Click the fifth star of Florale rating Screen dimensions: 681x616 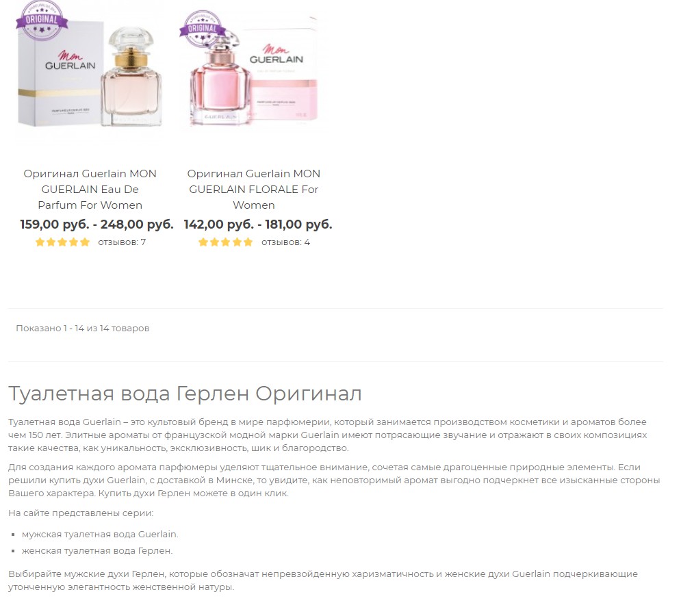248,242
